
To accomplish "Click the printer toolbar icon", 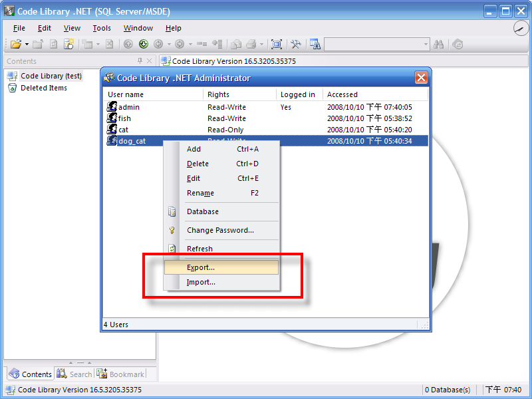I will 251,44.
